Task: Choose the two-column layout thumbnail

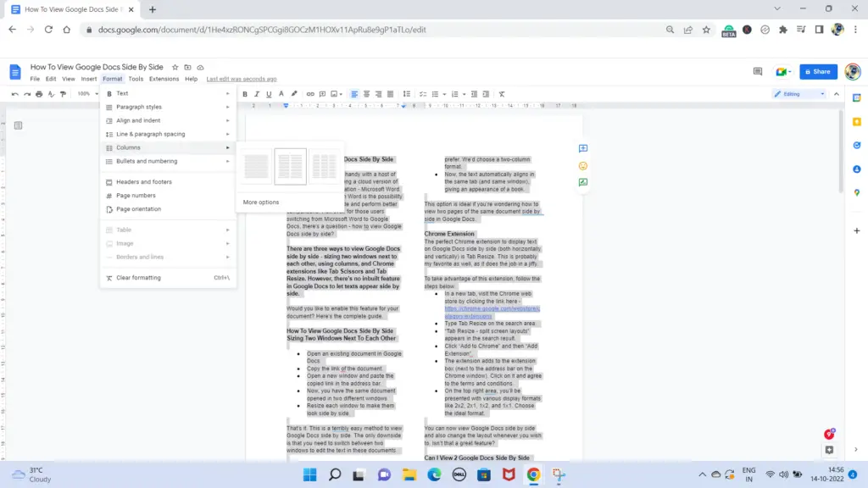Action: 290,166
